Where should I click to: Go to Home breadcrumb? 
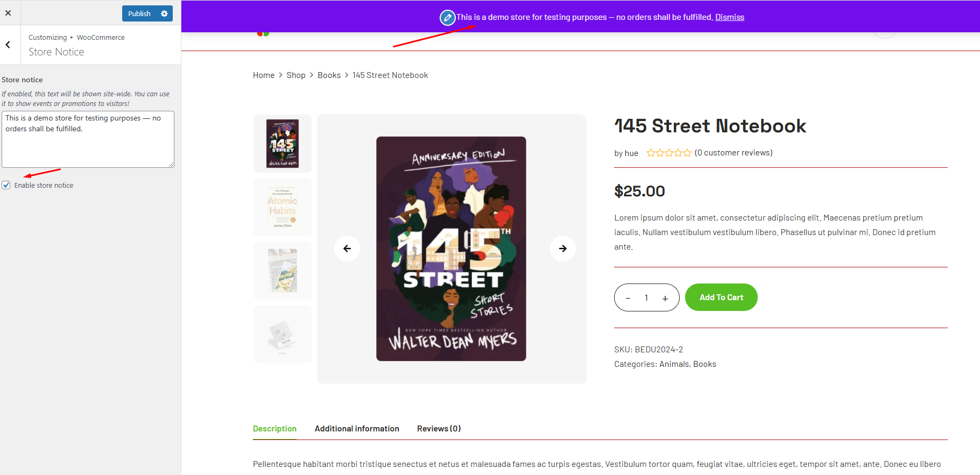[x=264, y=75]
